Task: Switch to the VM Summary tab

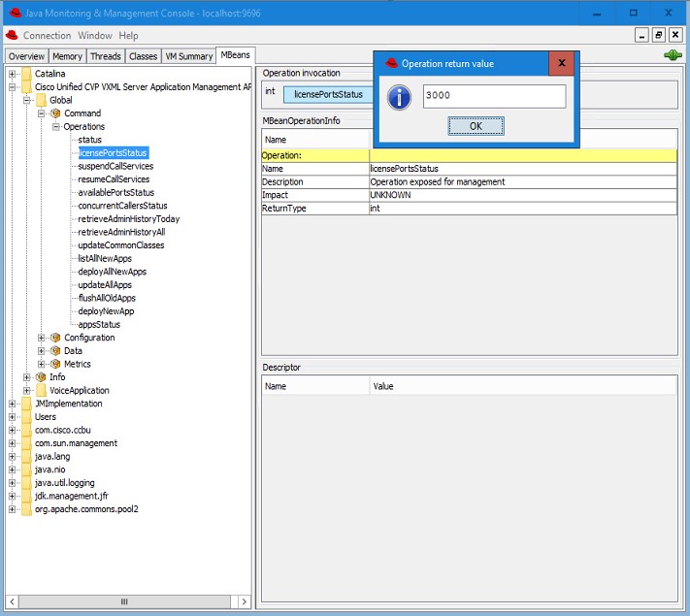Action: point(189,56)
